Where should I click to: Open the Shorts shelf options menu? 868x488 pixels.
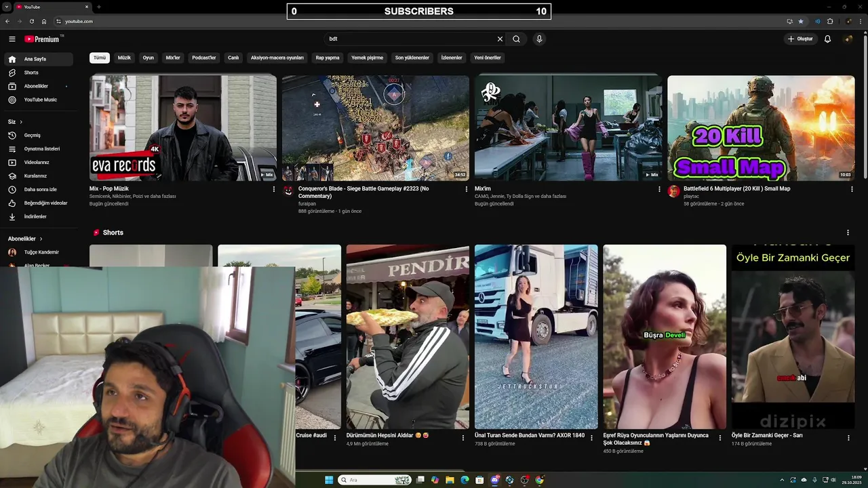tap(848, 232)
